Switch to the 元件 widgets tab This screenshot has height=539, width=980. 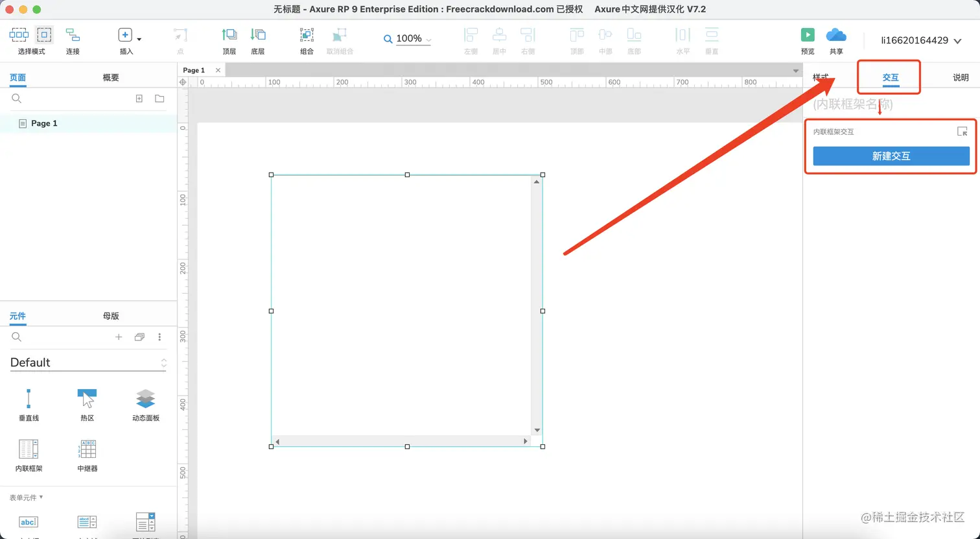click(x=17, y=316)
